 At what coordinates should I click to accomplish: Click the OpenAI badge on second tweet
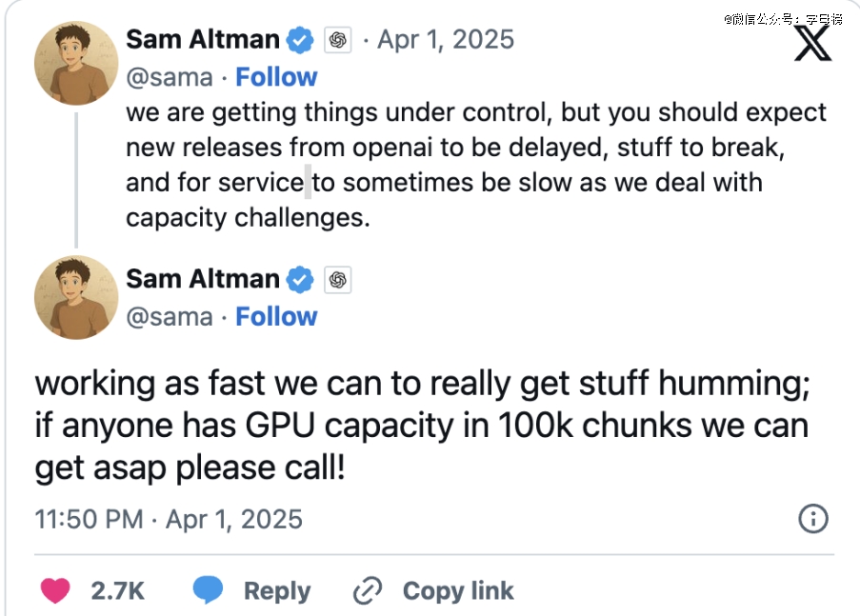click(338, 280)
